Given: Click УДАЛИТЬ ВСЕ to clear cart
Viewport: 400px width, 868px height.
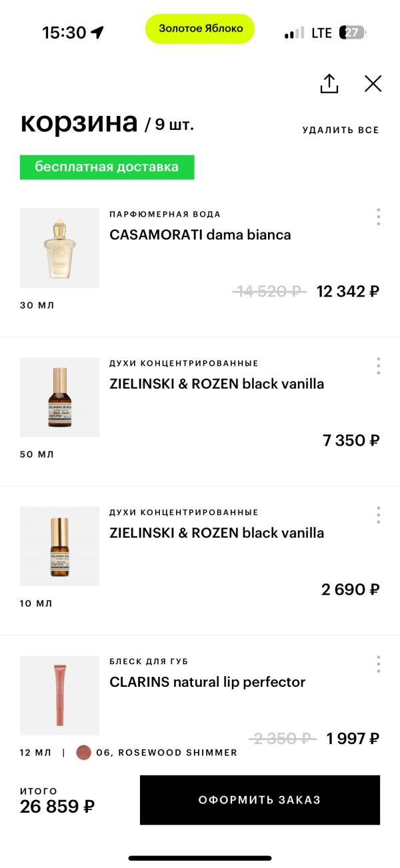Looking at the screenshot, I should click(341, 130).
